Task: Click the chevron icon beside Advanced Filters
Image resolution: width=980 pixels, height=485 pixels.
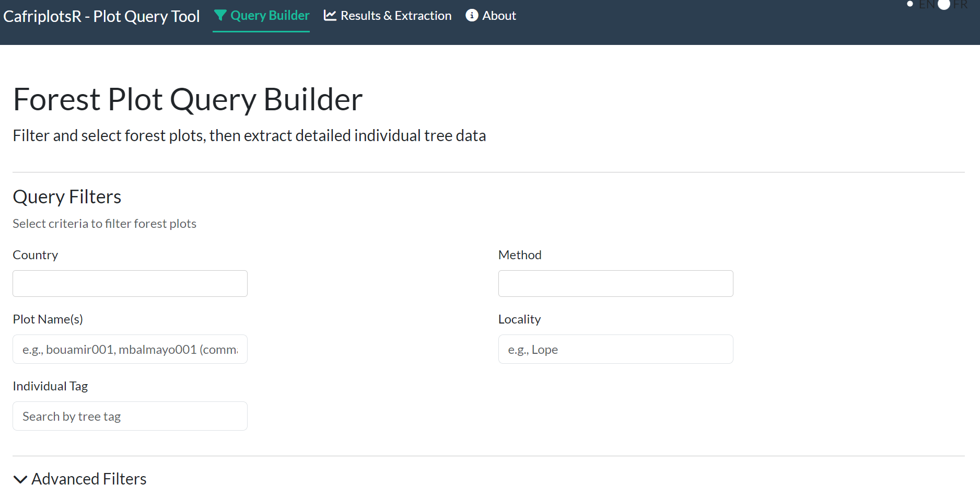Action: pos(20,479)
